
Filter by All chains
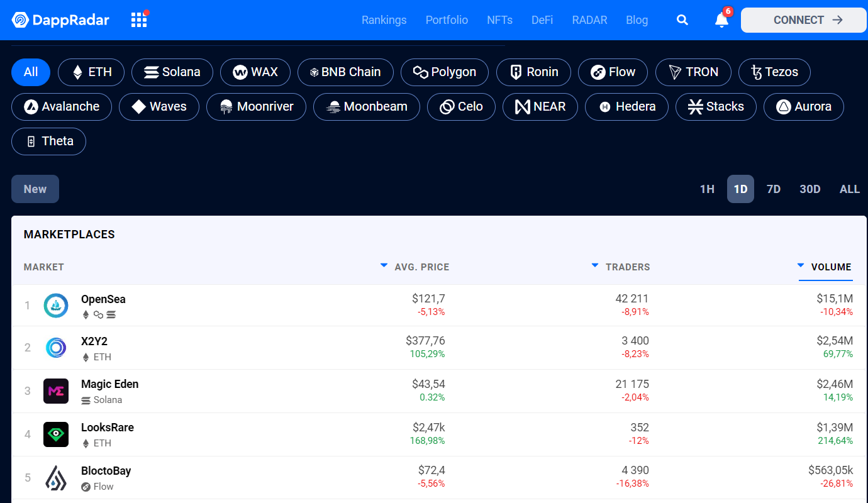31,72
